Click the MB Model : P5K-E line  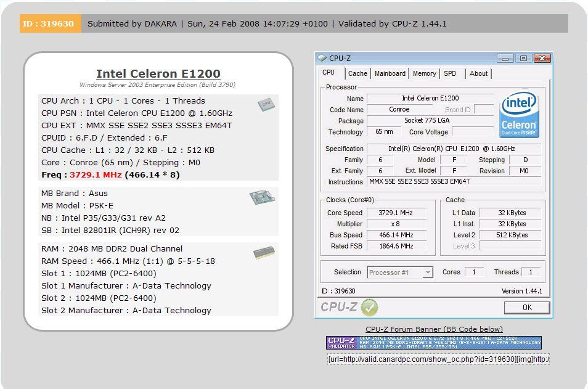(77, 205)
